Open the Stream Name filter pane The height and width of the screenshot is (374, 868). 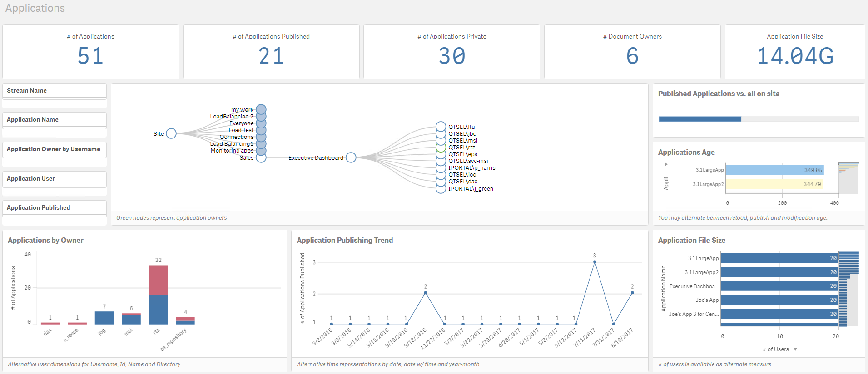[55, 91]
